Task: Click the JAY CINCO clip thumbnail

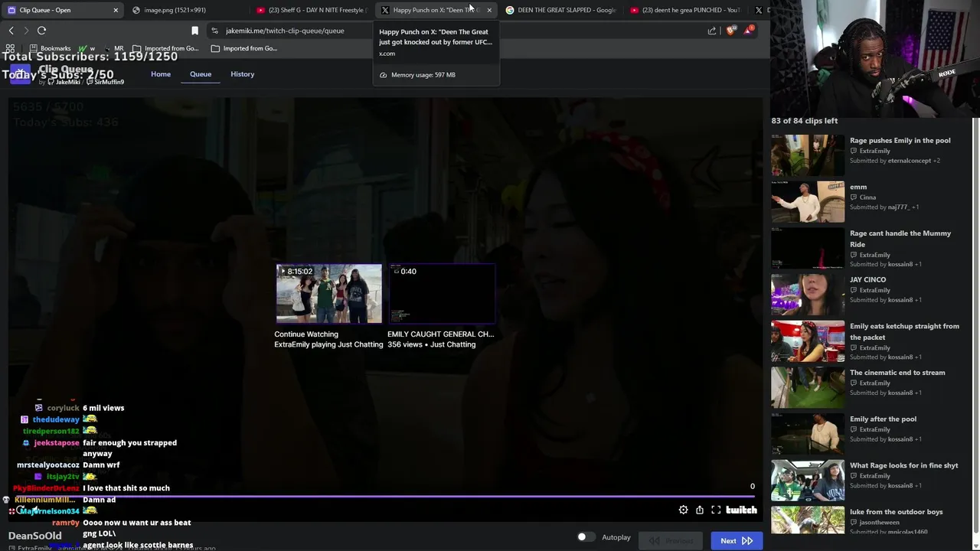Action: pos(807,295)
